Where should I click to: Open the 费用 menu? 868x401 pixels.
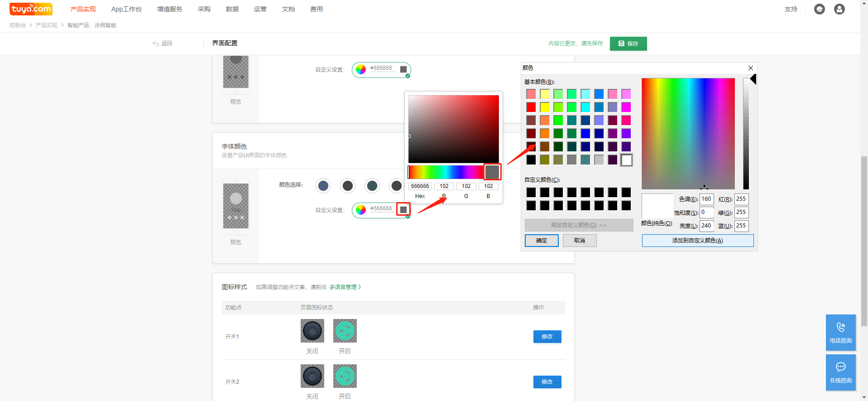click(x=317, y=9)
